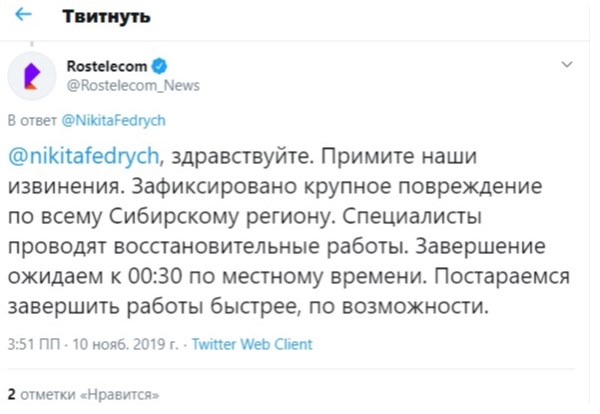Open @NikitaFedrych in the reply line
This screenshot has width=600, height=414.
point(113,121)
